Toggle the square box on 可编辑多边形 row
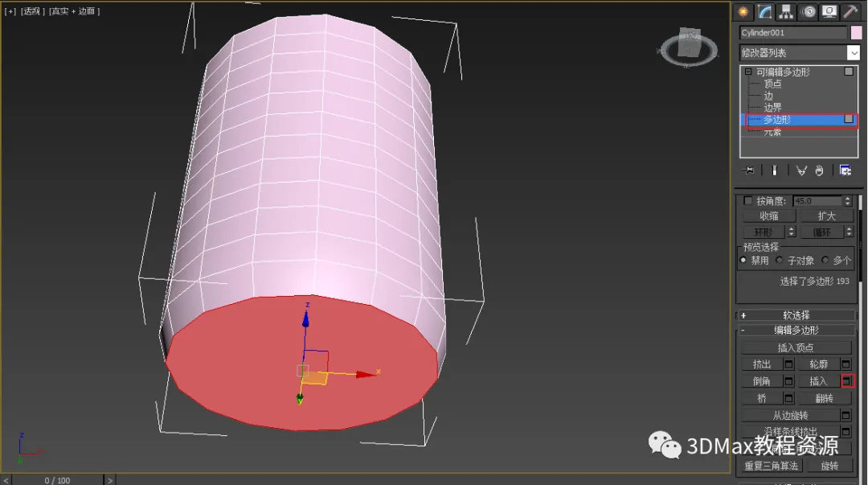This screenshot has width=868, height=485. click(849, 72)
